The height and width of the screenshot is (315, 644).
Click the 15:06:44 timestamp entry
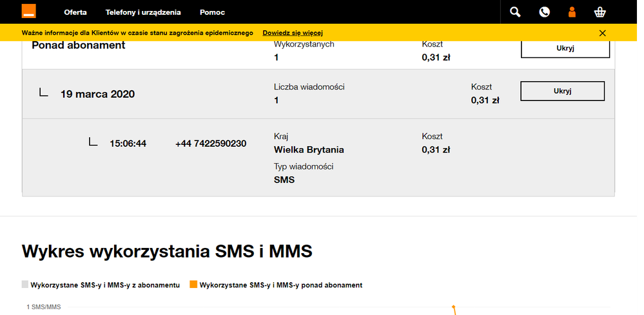(128, 143)
